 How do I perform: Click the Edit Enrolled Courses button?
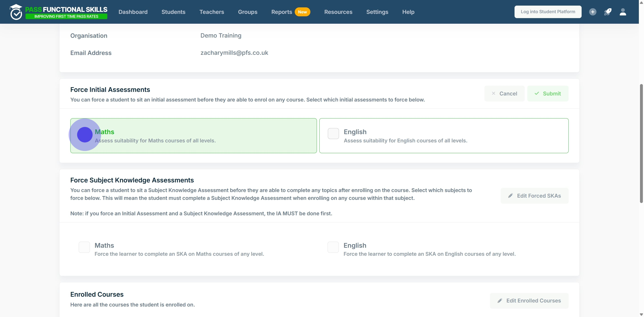[x=529, y=301]
